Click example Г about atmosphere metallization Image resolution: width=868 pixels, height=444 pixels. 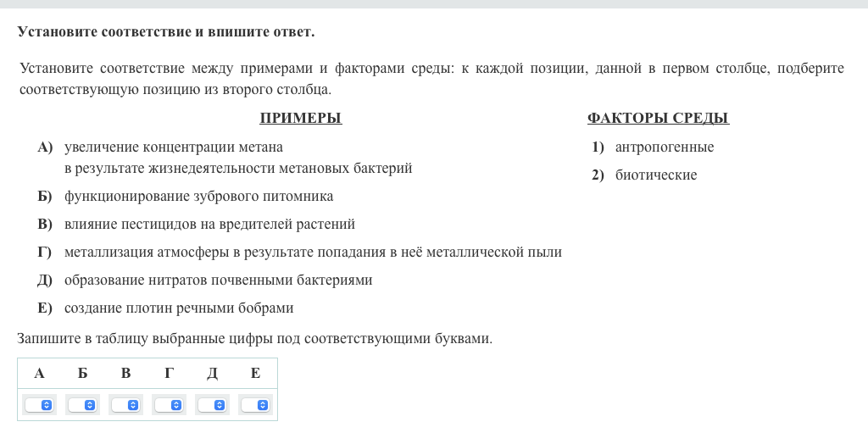(x=313, y=253)
